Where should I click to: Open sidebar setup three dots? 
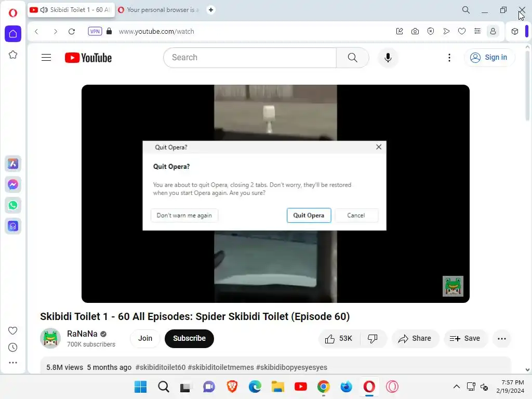[12, 363]
